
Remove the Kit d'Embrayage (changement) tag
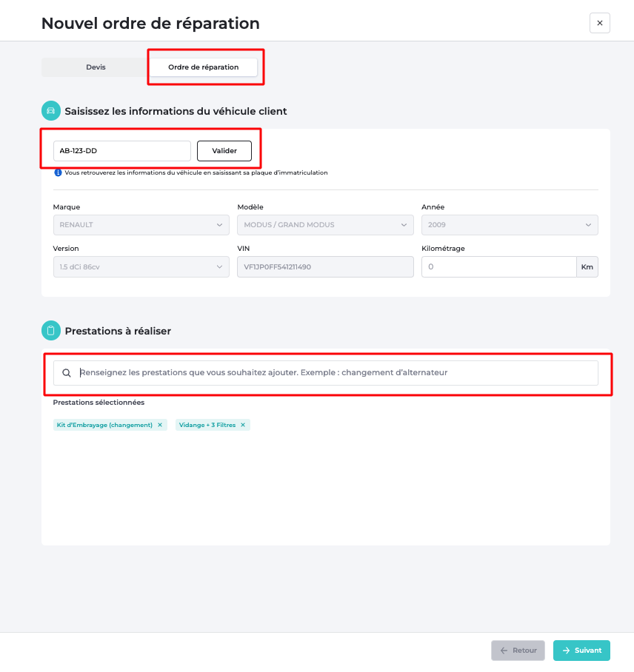pyautogui.click(x=160, y=425)
